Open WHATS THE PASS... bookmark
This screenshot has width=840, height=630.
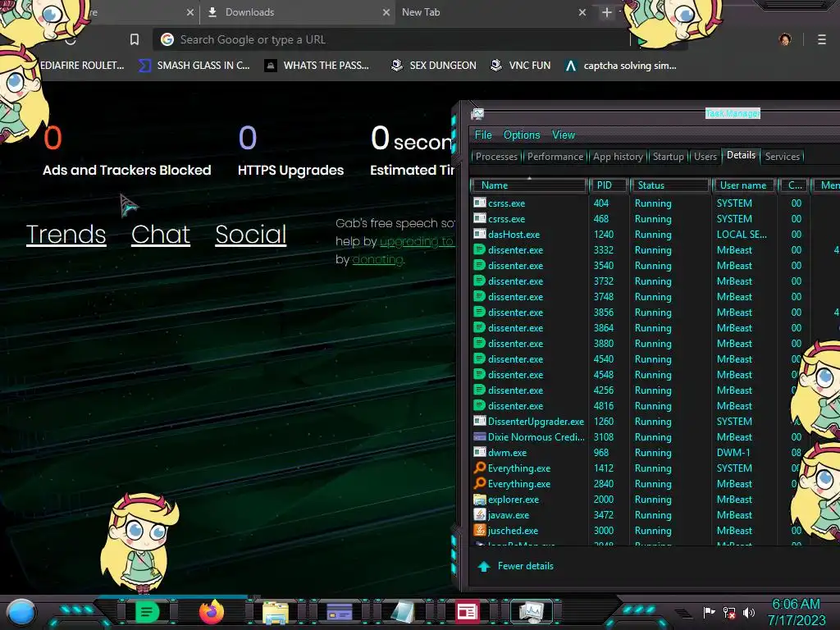pyautogui.click(x=317, y=66)
